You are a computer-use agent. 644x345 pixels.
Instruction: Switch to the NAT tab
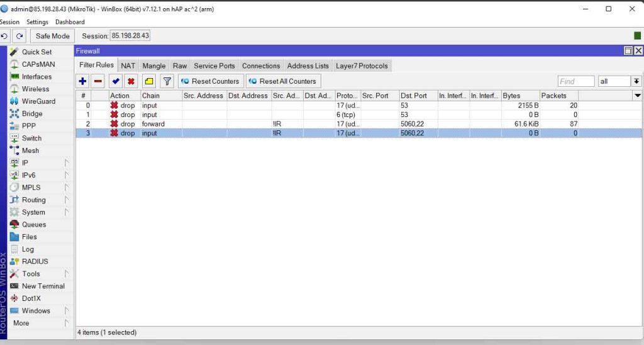128,66
